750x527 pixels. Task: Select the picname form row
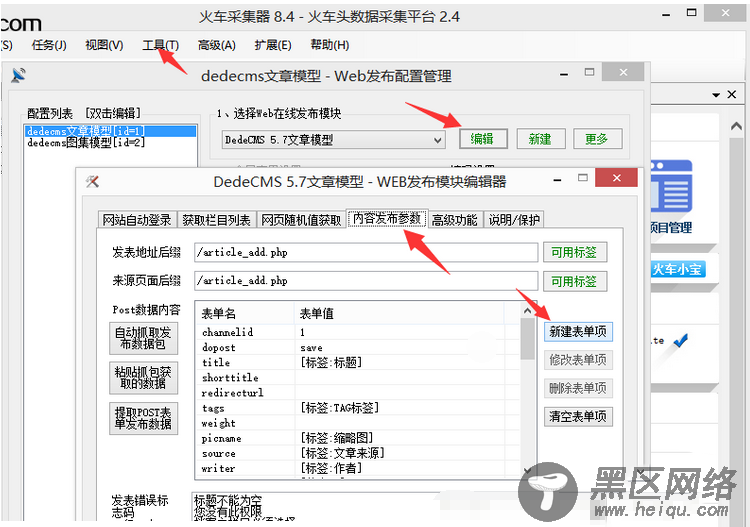click(x=358, y=439)
